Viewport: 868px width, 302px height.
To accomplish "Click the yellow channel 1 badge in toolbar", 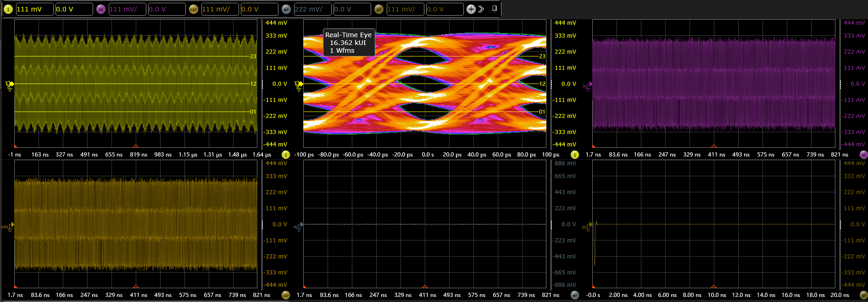I will [8, 9].
